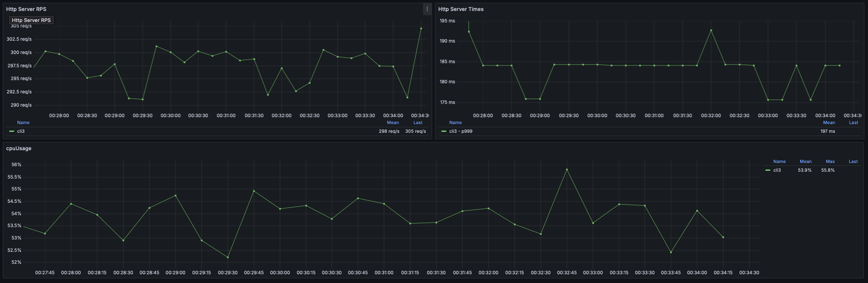Click the 190 ms axis label
The height and width of the screenshot is (283, 868).
[x=447, y=41]
